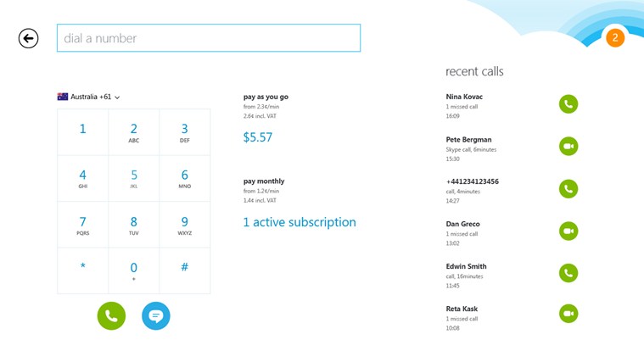The image size is (644, 362).
Task: Video call Reta Kask
Action: tap(568, 315)
